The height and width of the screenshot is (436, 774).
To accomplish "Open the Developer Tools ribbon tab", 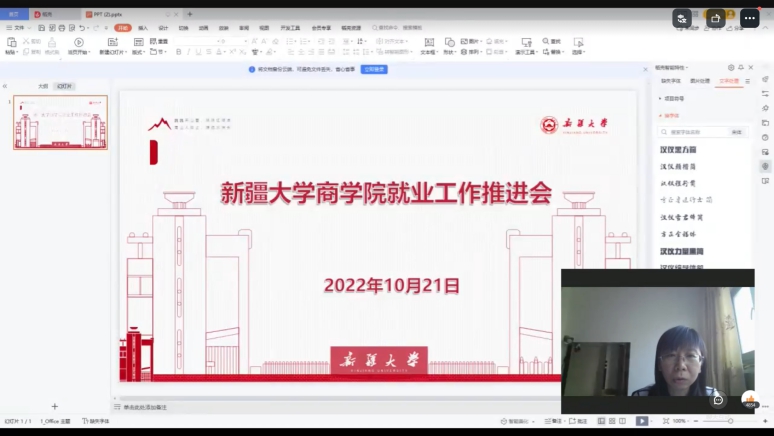I will tap(290, 28).
